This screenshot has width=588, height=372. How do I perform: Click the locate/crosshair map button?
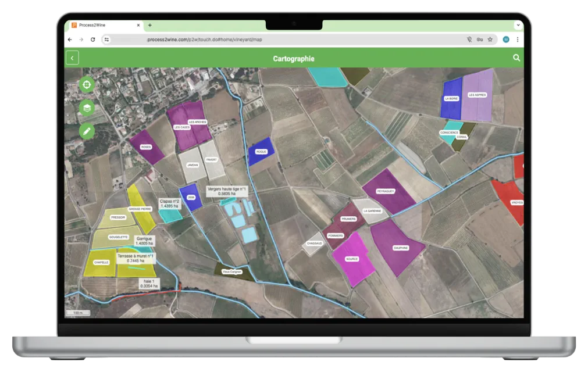pyautogui.click(x=87, y=85)
